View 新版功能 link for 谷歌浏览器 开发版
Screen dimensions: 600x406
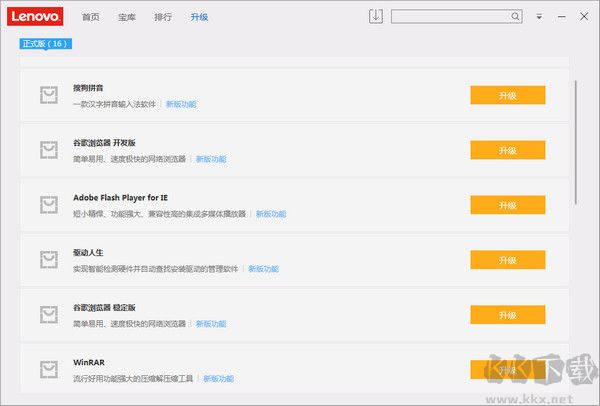click(211, 159)
